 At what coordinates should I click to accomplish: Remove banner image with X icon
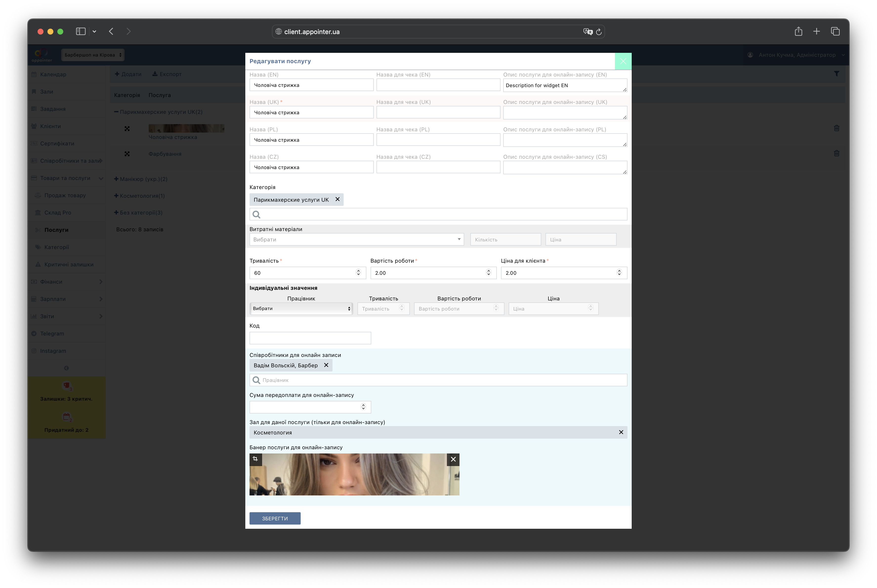453,459
